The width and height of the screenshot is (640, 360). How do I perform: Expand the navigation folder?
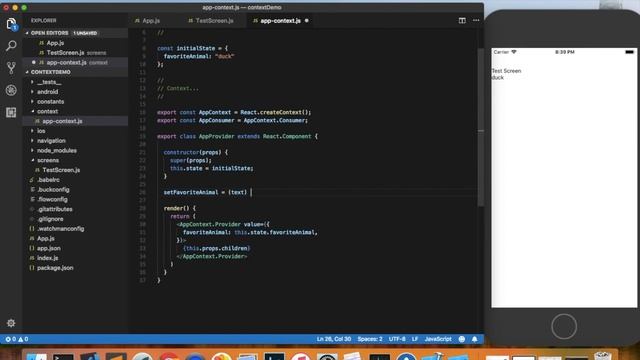click(x=51, y=141)
